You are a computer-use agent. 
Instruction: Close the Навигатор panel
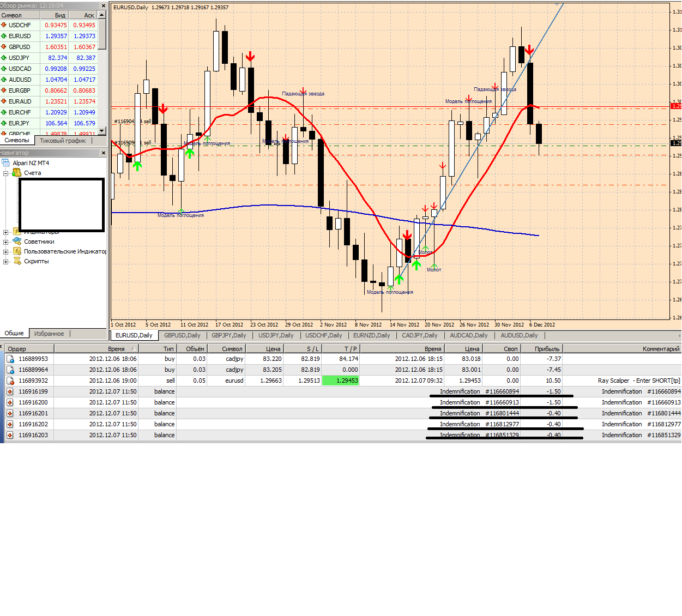pyautogui.click(x=103, y=153)
